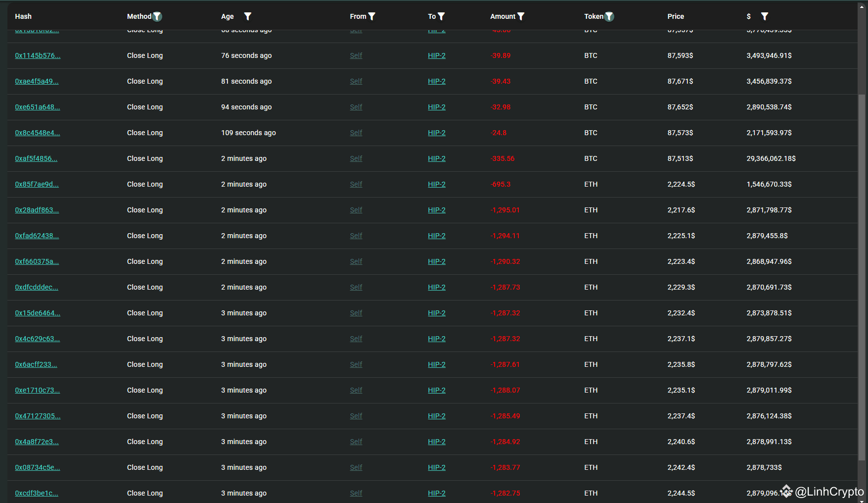Open transaction hash 0x15de6464...
This screenshot has width=868, height=503.
coord(38,313)
